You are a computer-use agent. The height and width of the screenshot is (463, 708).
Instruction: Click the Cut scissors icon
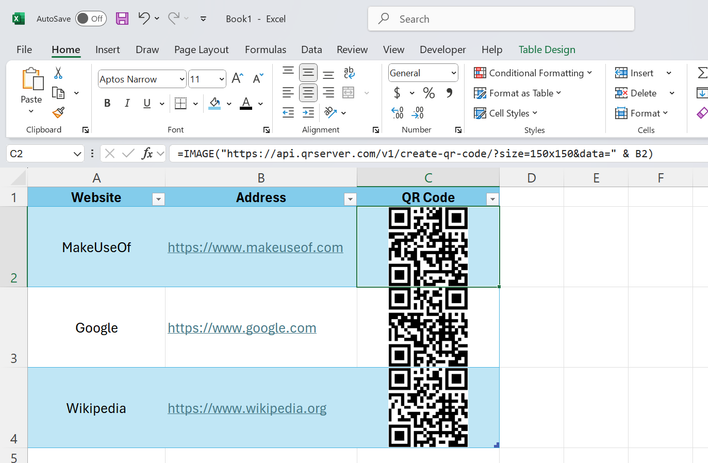coord(58,73)
